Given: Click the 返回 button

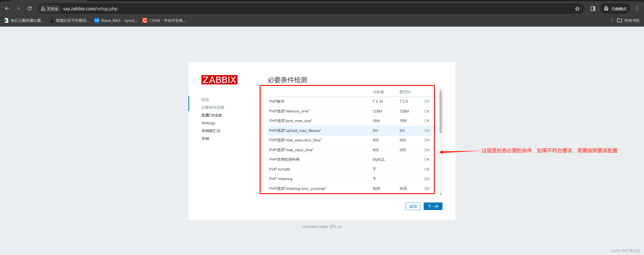Looking at the screenshot, I should pyautogui.click(x=413, y=206).
